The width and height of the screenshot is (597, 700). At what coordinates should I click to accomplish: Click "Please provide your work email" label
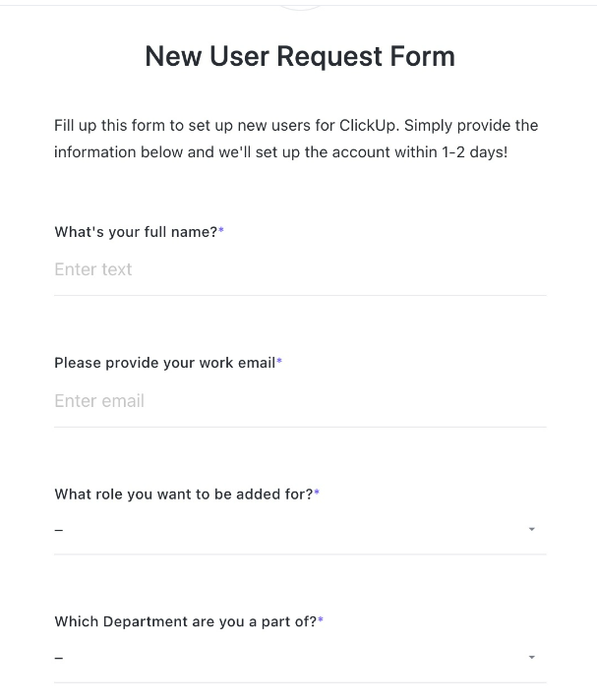(x=165, y=363)
